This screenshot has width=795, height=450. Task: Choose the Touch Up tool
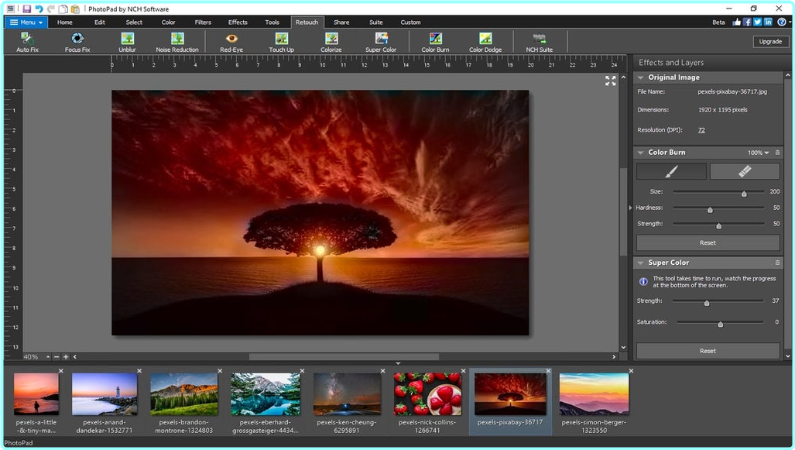point(281,42)
